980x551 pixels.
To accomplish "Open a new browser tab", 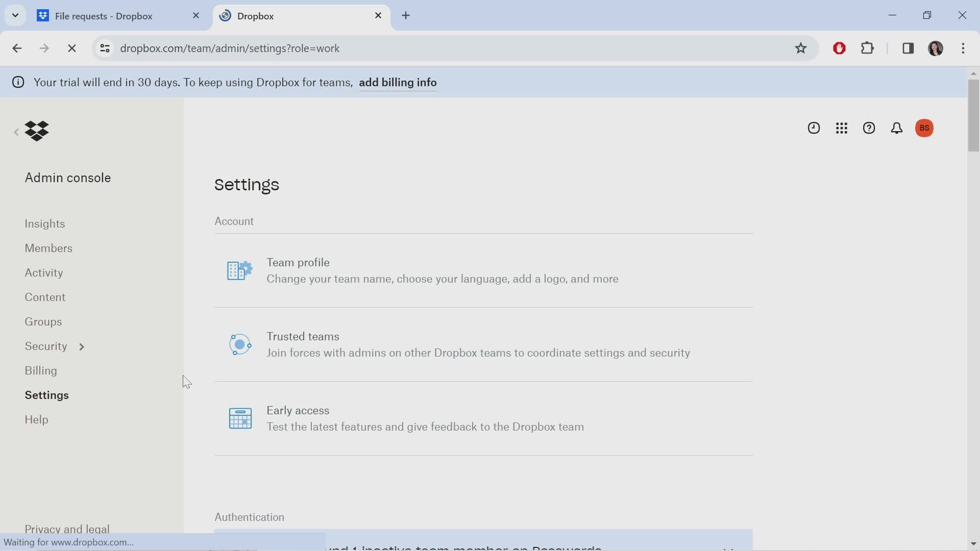I will point(406,16).
